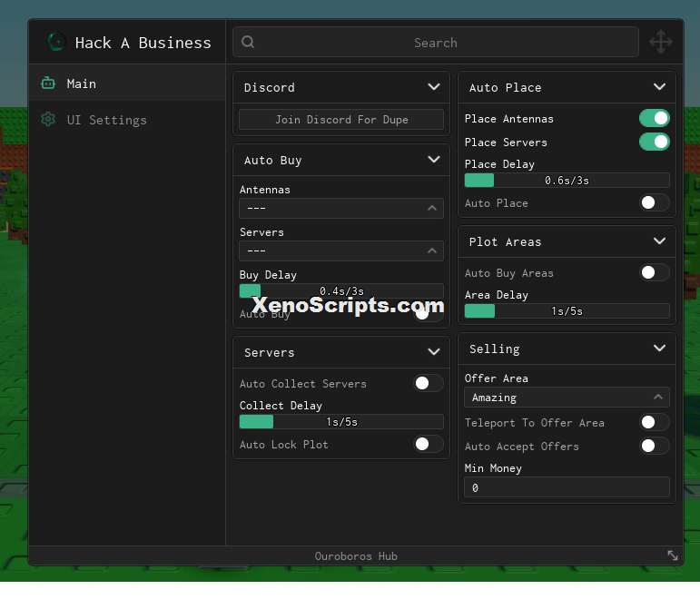This screenshot has height=609, width=700.
Task: Disable the Place Antennas toggle
Action: coord(654,118)
